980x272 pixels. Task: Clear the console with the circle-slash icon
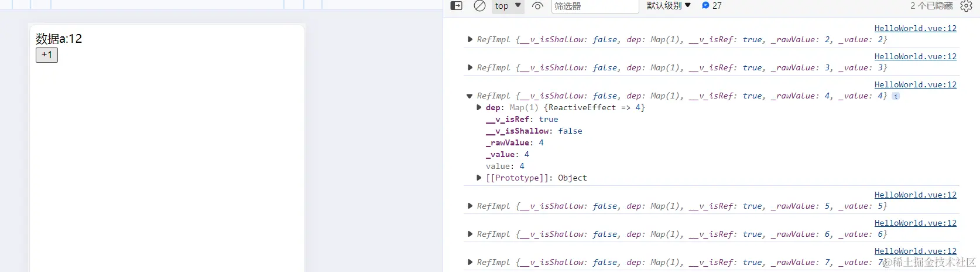click(x=479, y=6)
